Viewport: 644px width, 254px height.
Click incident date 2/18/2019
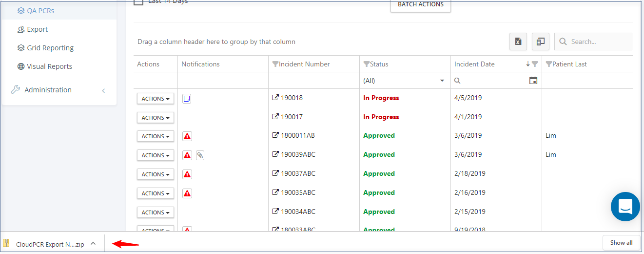point(470,173)
